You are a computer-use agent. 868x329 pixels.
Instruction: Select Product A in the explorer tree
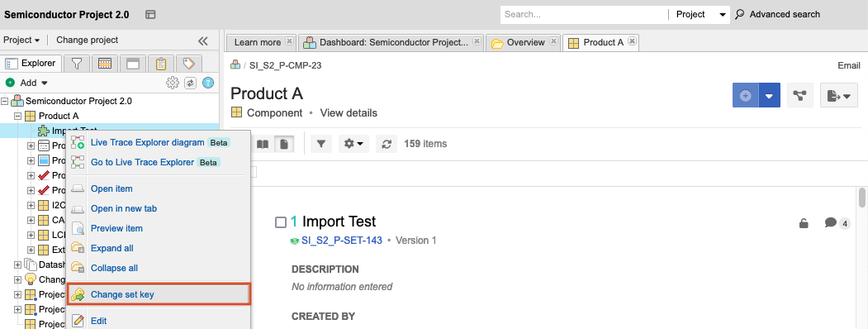coord(59,117)
